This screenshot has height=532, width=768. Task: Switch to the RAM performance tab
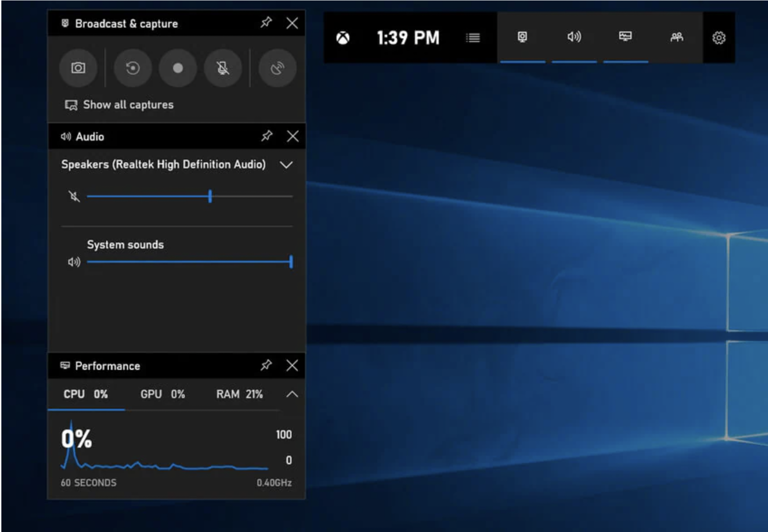239,394
